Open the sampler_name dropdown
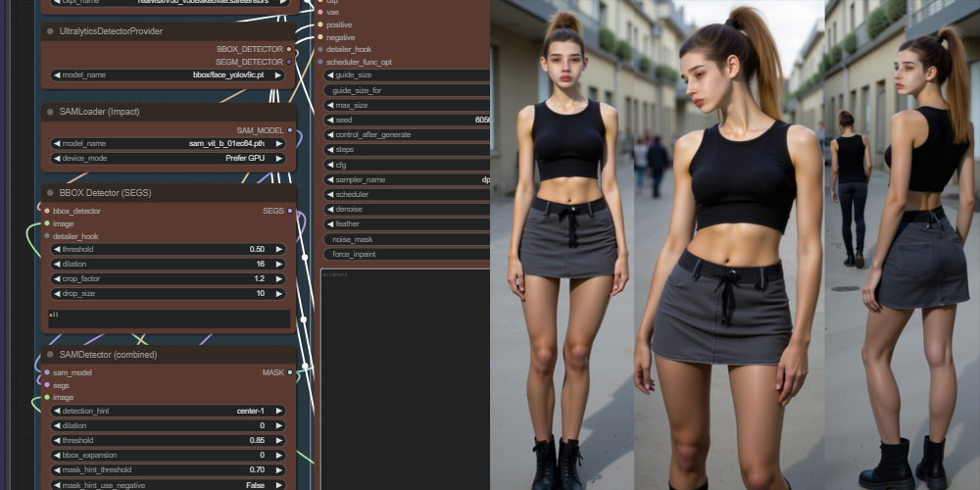Screen dimensions: 980x490 407,179
